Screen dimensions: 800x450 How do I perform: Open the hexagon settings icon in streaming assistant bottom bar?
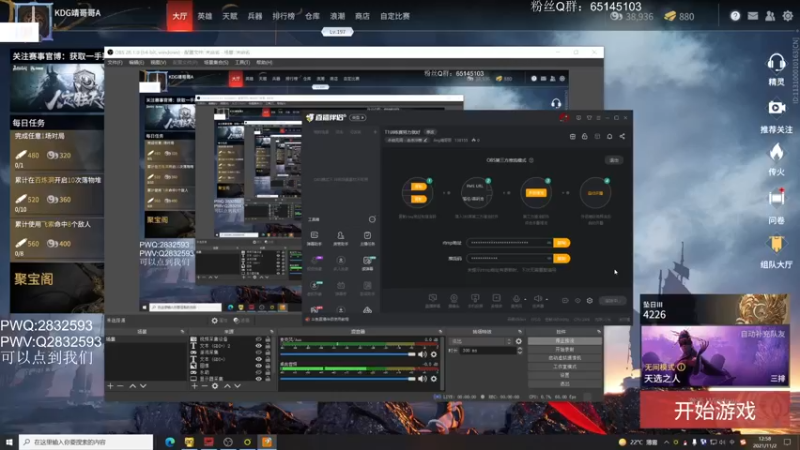pyautogui.click(x=589, y=301)
